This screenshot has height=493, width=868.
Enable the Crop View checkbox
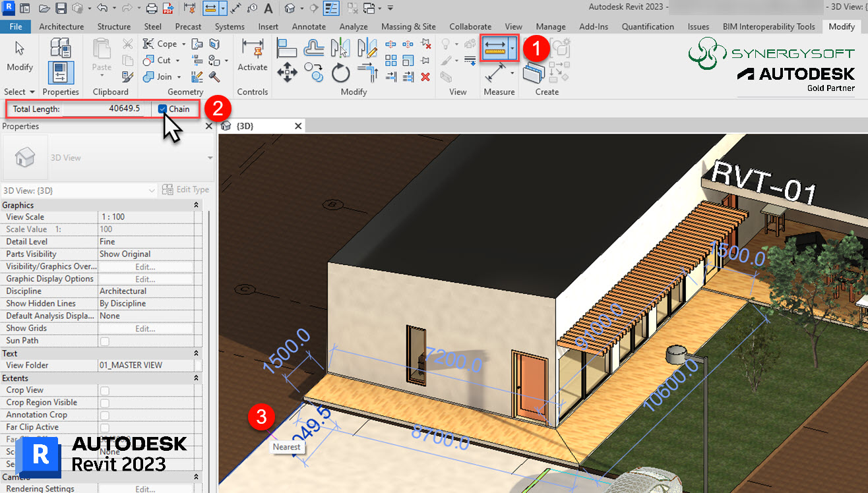pyautogui.click(x=104, y=390)
